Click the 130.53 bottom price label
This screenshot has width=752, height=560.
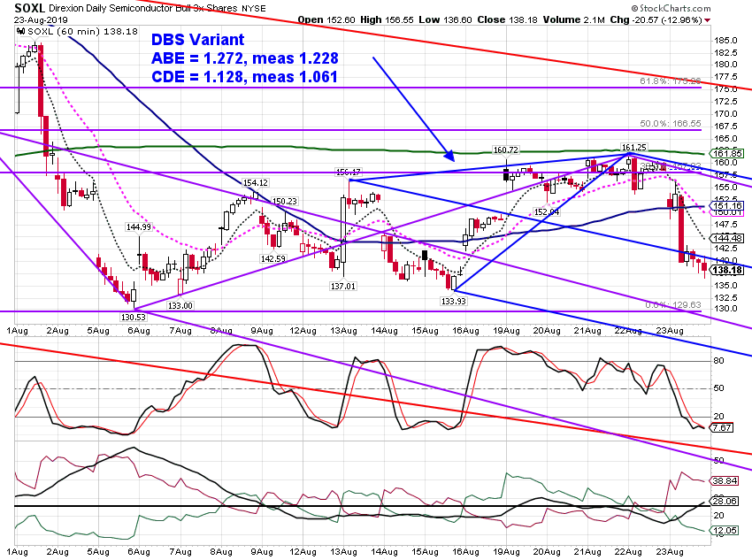(x=134, y=317)
